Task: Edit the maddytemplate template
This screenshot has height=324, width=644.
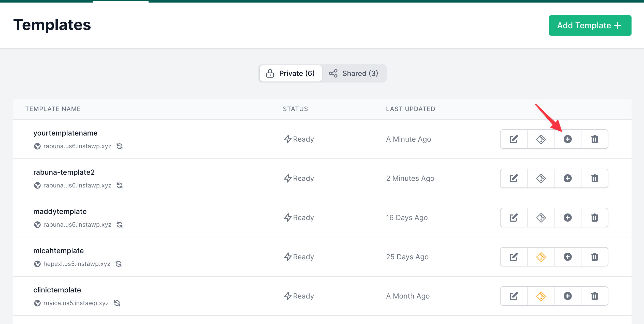Action: (x=514, y=218)
